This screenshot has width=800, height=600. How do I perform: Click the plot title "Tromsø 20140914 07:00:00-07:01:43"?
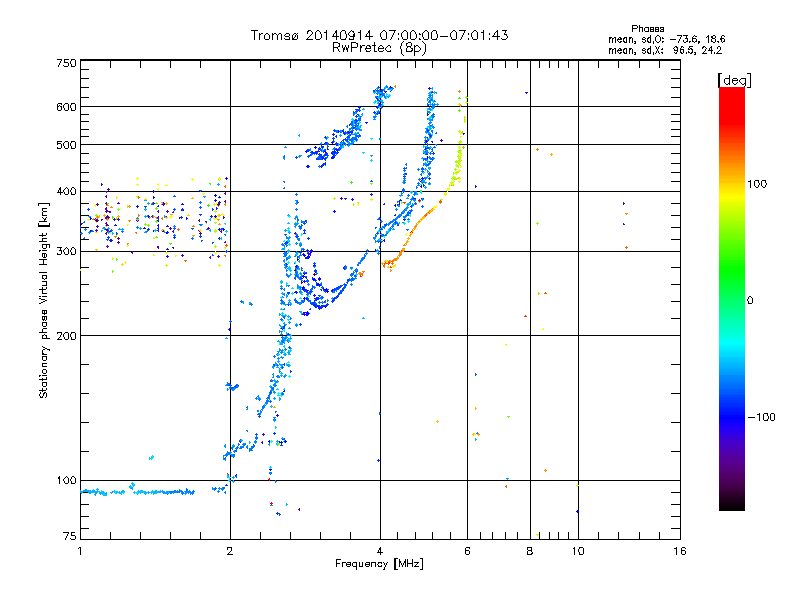(x=379, y=35)
